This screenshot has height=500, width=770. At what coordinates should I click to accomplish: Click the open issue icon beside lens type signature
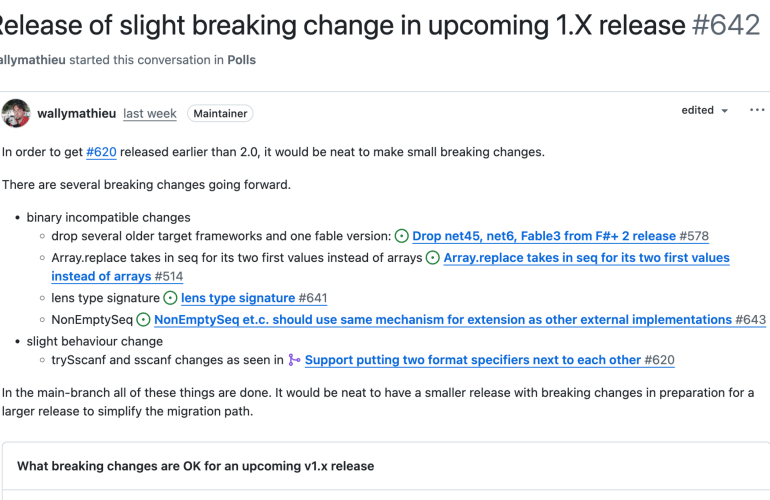pos(170,298)
